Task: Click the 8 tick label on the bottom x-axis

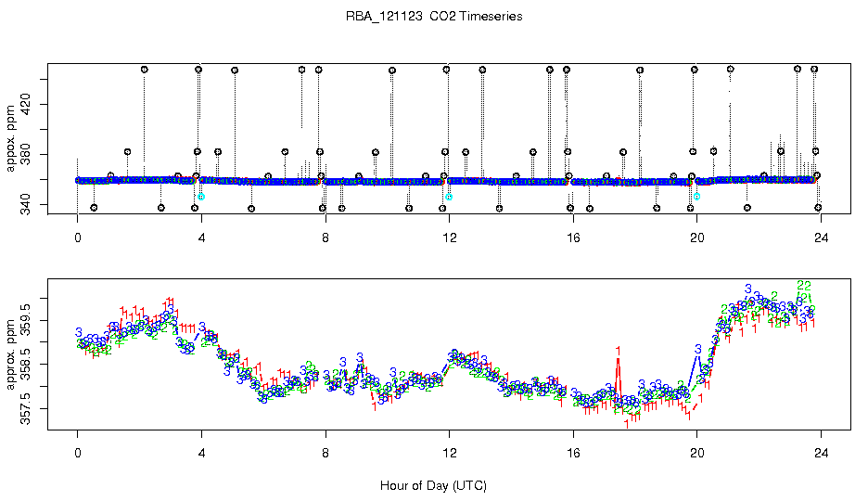Action: (325, 454)
